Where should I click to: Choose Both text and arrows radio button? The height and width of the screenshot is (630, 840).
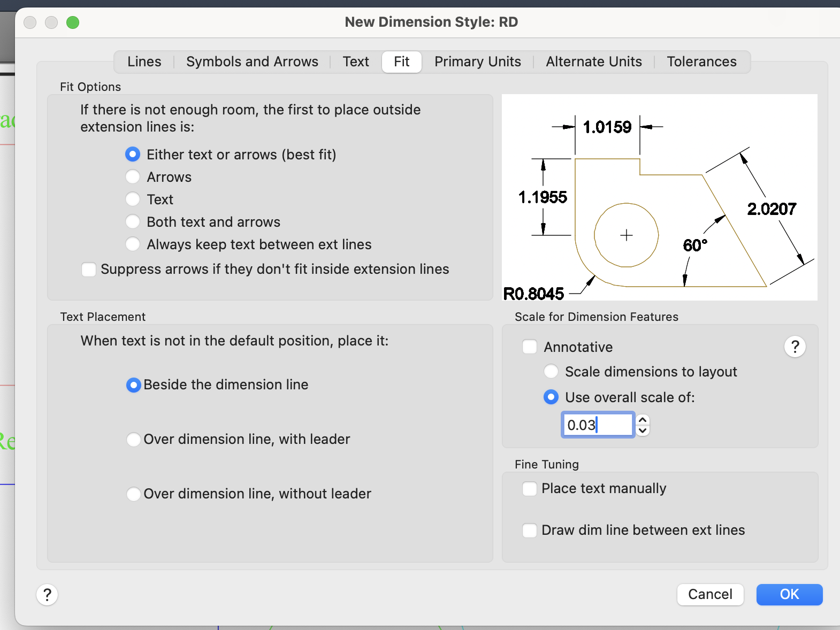click(133, 222)
